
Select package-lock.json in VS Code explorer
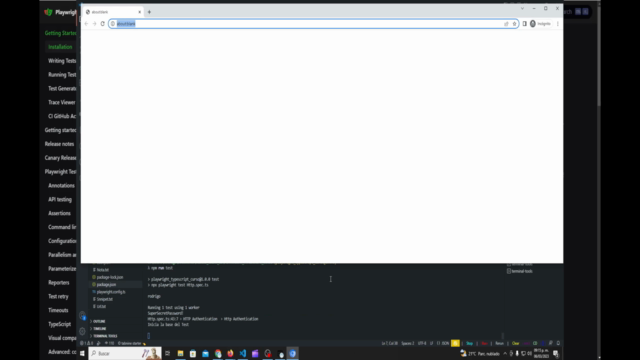click(110, 277)
